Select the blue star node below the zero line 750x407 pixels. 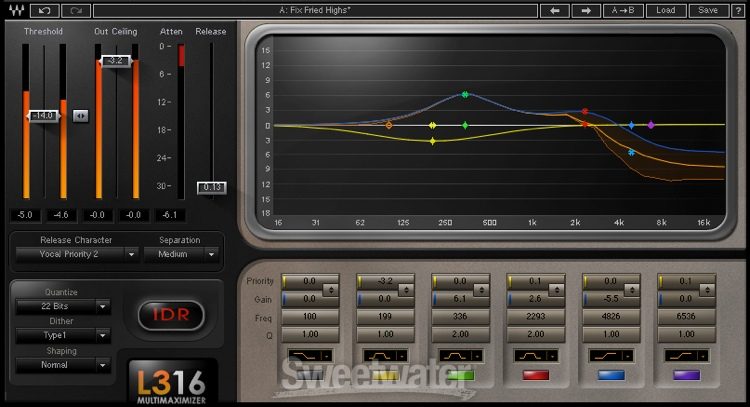tap(631, 153)
